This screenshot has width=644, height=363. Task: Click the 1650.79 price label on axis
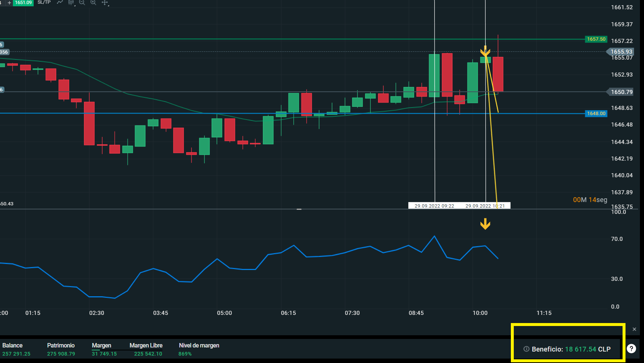coord(620,92)
